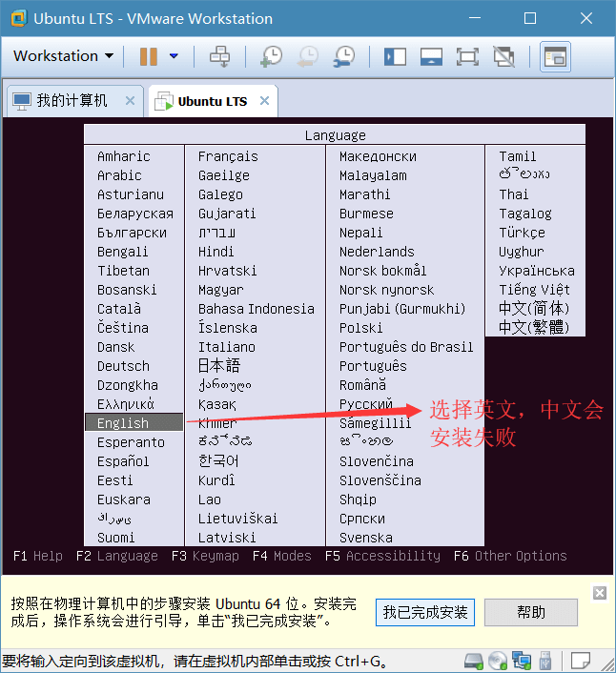Screen dimensions: 616x673
Task: Select Українська language entry
Action: click(537, 271)
